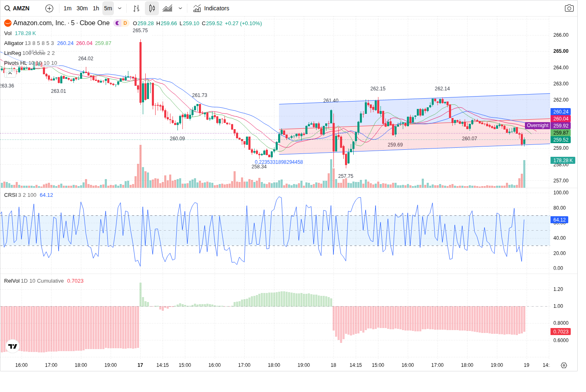Viewport: 586px width, 392px height.
Task: Click the 265.75 pivot high label
Action: point(140,31)
